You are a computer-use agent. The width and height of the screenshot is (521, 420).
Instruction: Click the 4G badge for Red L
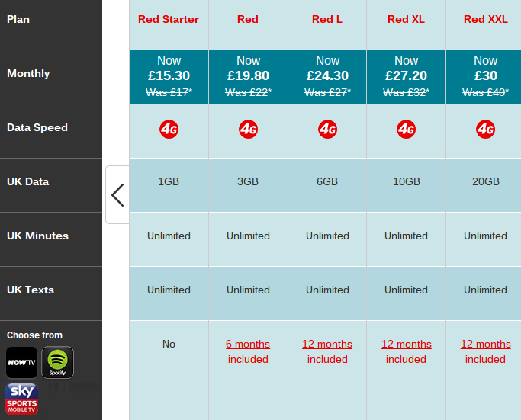[x=327, y=129]
